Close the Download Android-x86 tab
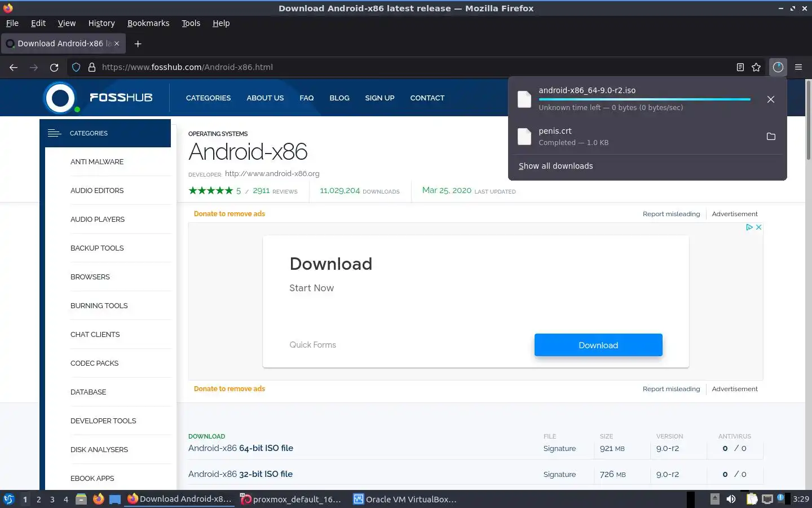This screenshot has height=508, width=812. 117,43
